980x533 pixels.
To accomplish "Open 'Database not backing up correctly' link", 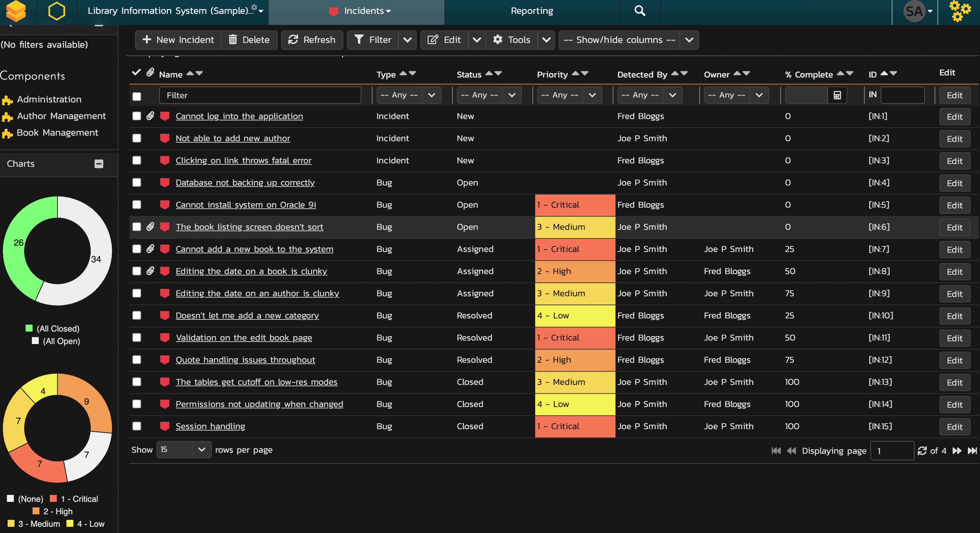I will (x=245, y=183).
